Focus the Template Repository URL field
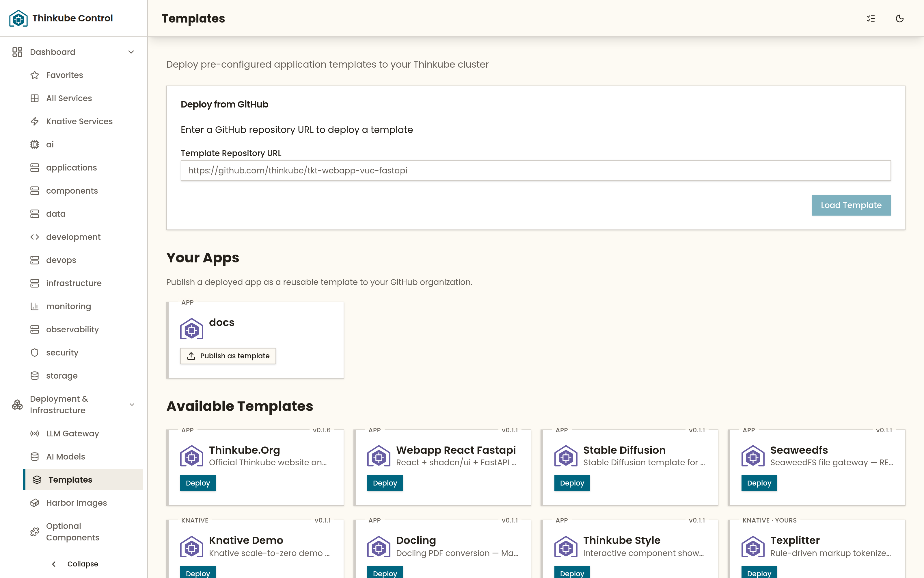The image size is (924, 578). coord(536,171)
